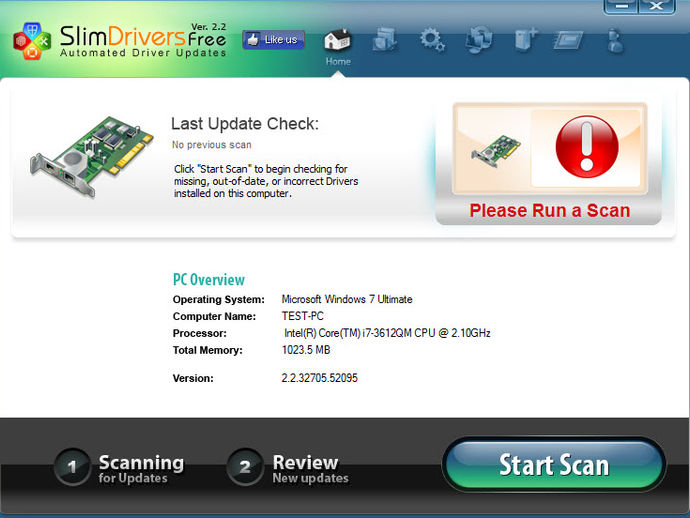Click the small network card icon in alert panel
690x518 pixels.
[496, 151]
